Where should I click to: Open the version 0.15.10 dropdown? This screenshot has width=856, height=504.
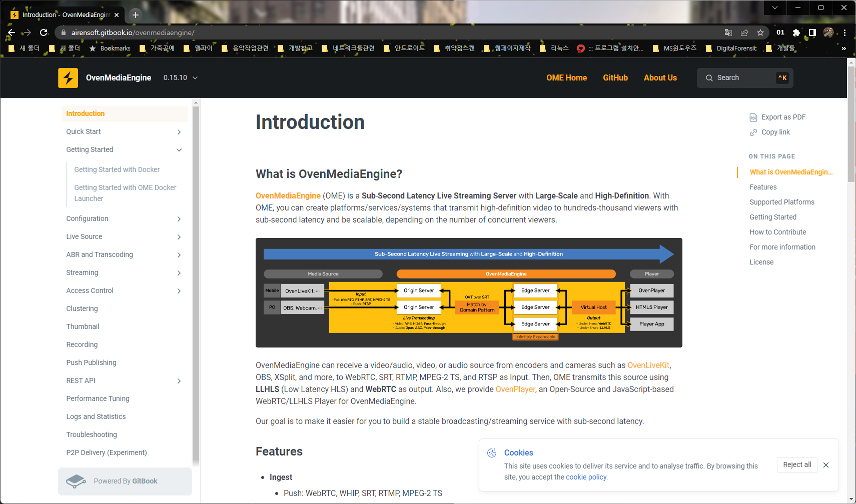(x=181, y=78)
